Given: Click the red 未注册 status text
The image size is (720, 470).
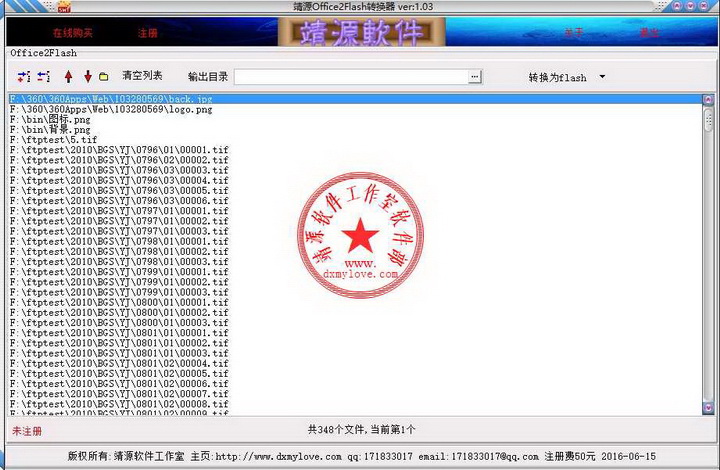Looking at the screenshot, I should (x=27, y=431).
